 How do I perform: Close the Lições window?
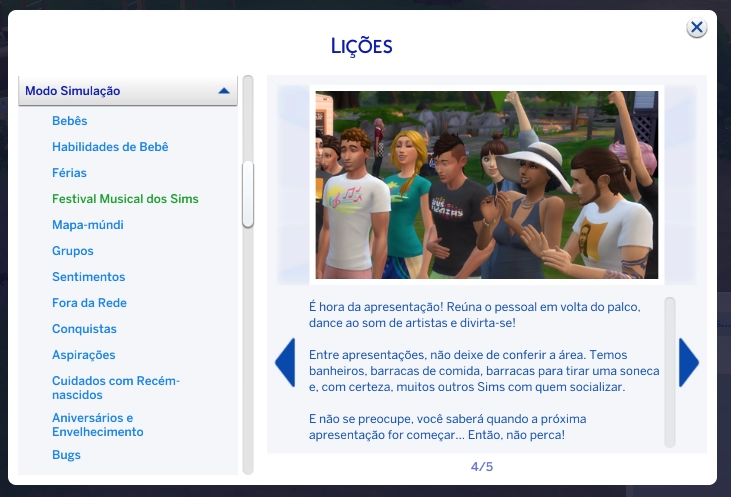coord(697,28)
